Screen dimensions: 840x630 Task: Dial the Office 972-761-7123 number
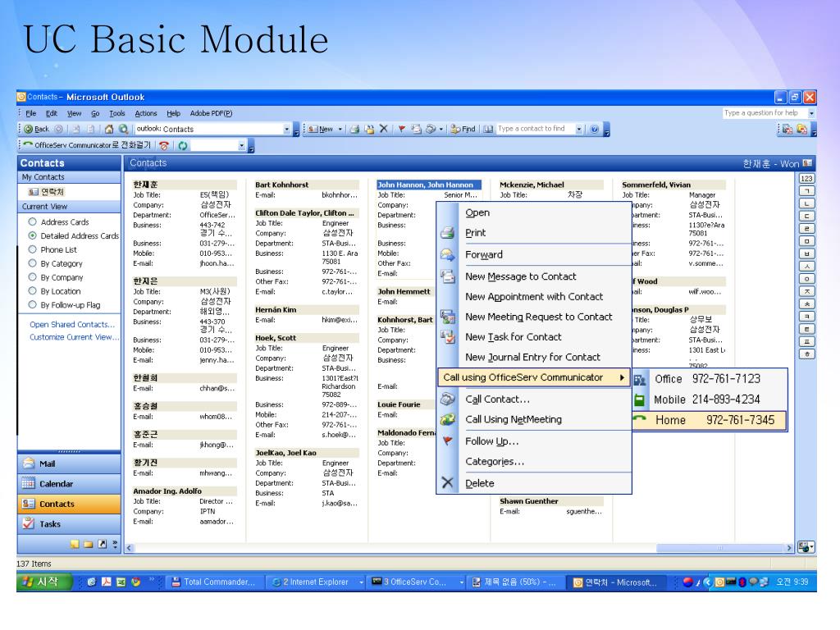[709, 379]
